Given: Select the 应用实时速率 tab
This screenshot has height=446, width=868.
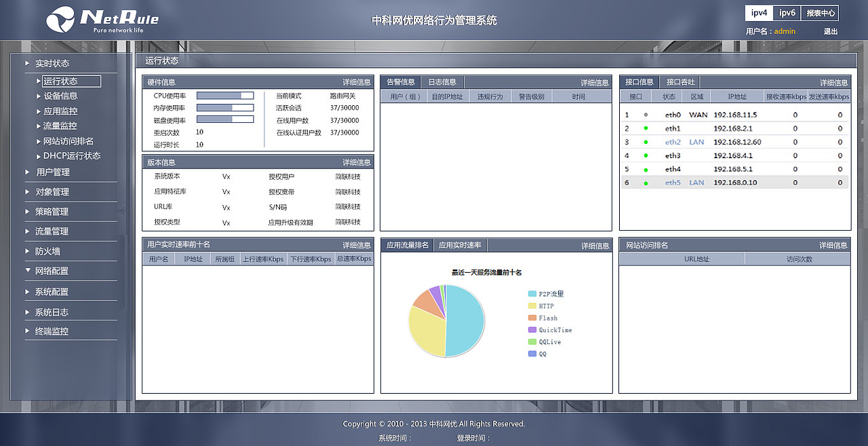Looking at the screenshot, I should [x=460, y=245].
